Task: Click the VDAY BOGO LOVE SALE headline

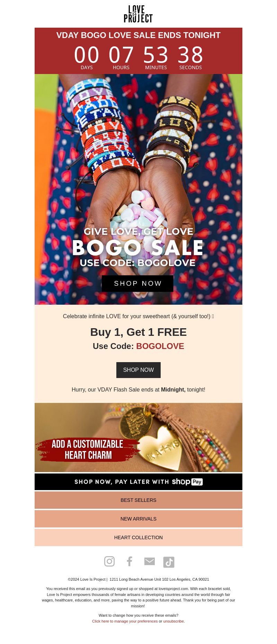Action: tap(138, 35)
